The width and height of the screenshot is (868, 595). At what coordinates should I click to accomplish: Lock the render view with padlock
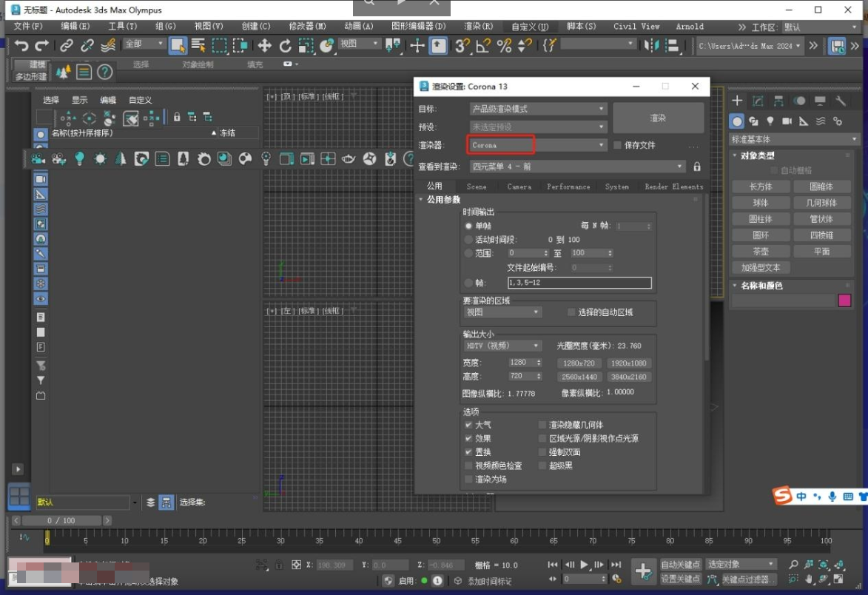[x=696, y=167]
